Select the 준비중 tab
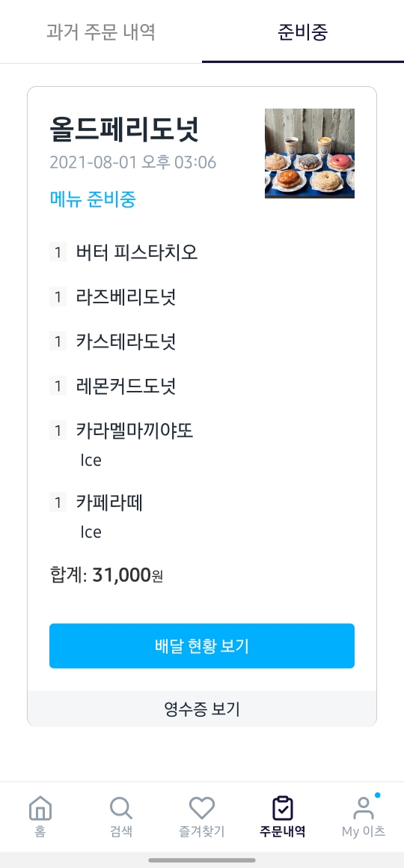404x868 pixels. point(303,32)
